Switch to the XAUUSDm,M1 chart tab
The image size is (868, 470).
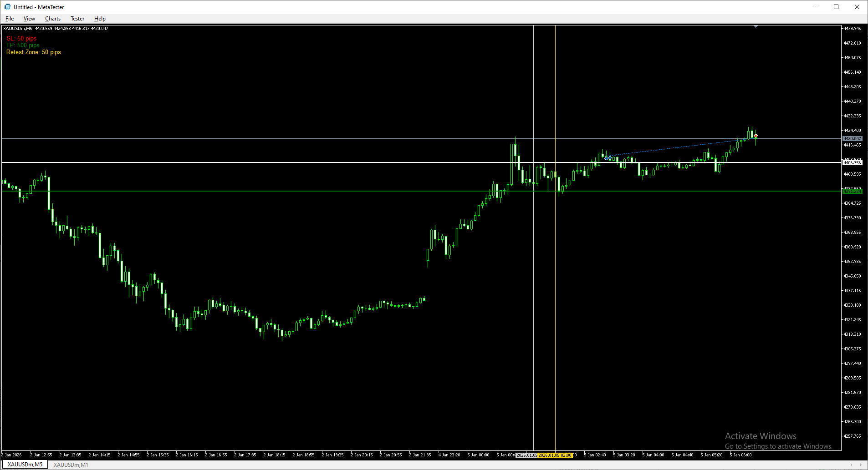coord(71,465)
